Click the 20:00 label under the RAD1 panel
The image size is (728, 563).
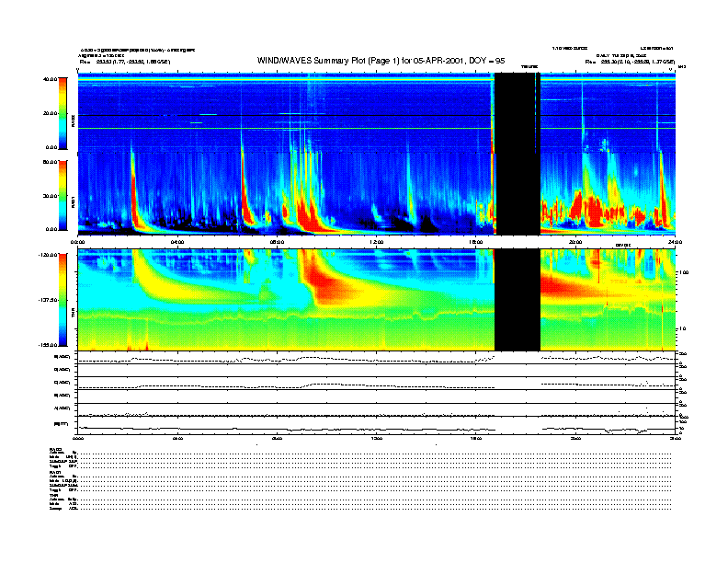pyautogui.click(x=575, y=242)
